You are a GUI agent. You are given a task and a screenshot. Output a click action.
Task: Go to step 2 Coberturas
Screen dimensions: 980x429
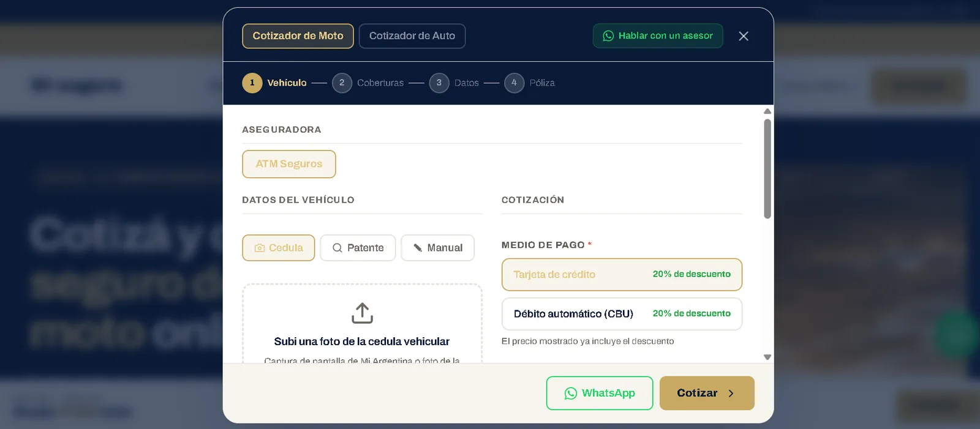pos(367,83)
